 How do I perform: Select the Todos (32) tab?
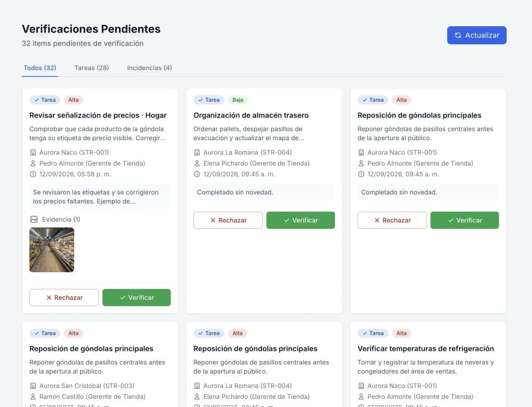point(40,68)
